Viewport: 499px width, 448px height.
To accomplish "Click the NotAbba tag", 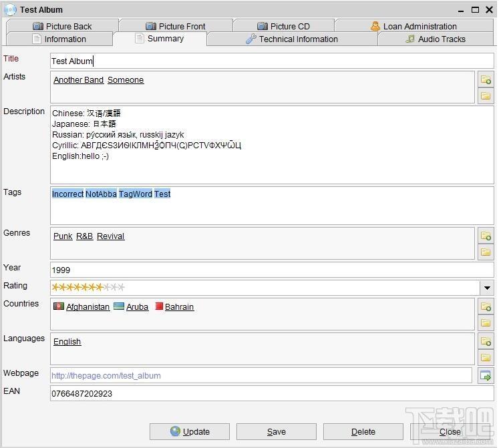I will tap(101, 194).
